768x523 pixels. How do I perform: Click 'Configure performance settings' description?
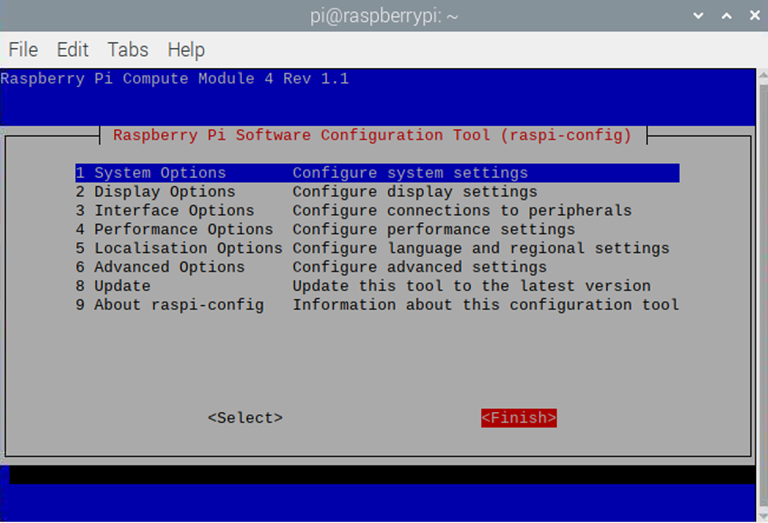pos(433,229)
